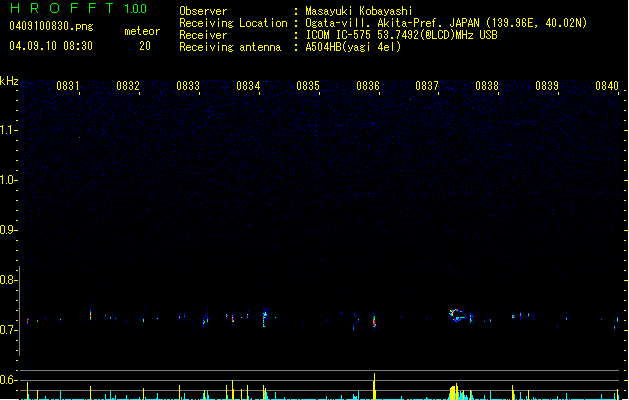Click the 1.0 kHz axis label
This screenshot has height=400, width=629.
(x=8, y=180)
